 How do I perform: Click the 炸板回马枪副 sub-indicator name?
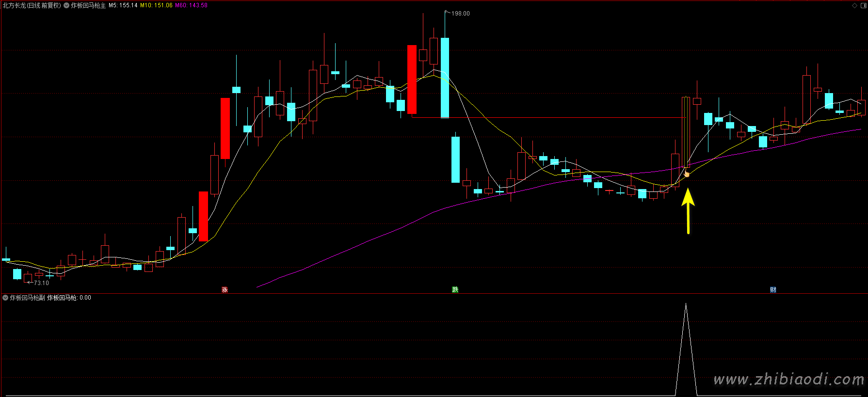pos(27,298)
